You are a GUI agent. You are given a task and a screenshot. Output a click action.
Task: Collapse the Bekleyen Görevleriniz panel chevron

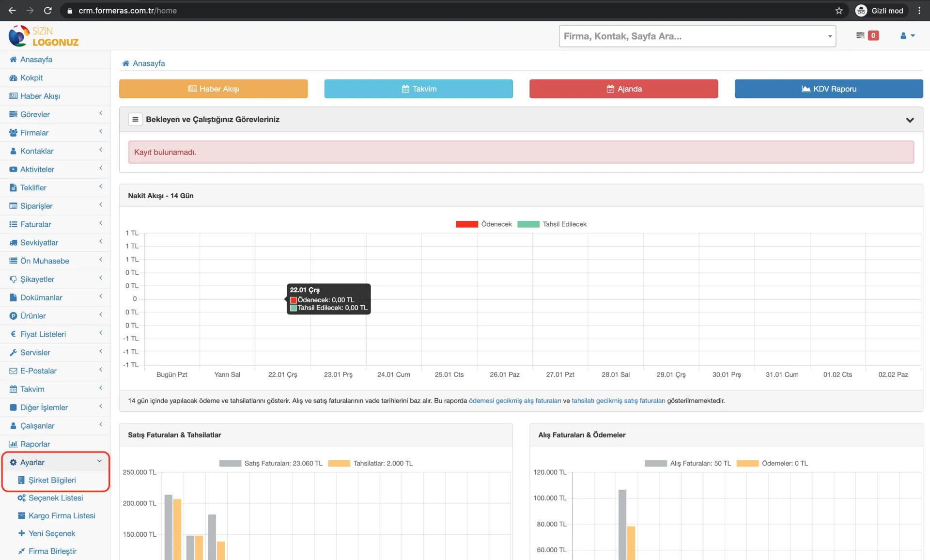pos(910,120)
